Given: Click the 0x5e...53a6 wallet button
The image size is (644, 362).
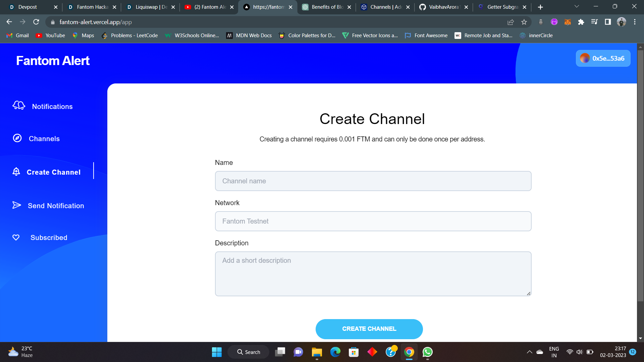Looking at the screenshot, I should point(603,58).
